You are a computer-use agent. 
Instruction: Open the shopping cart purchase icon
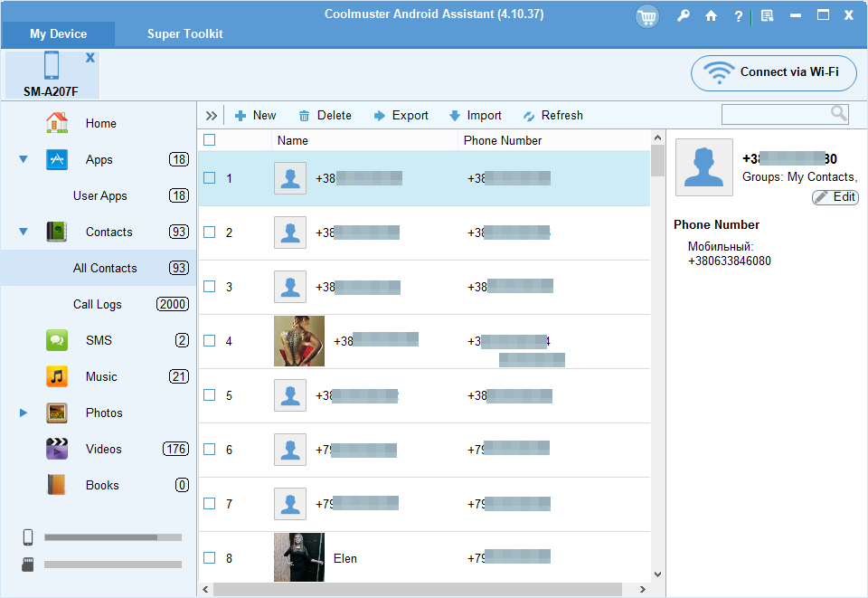[x=646, y=16]
